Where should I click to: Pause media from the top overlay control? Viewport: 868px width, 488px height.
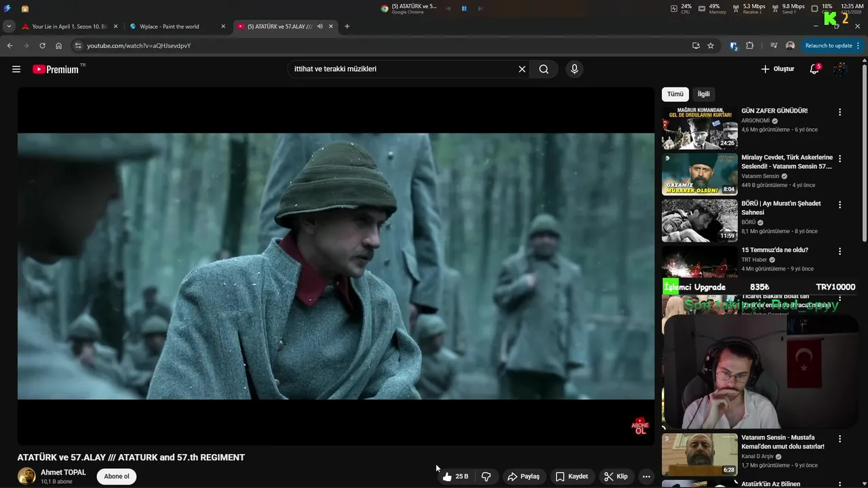tap(465, 8)
